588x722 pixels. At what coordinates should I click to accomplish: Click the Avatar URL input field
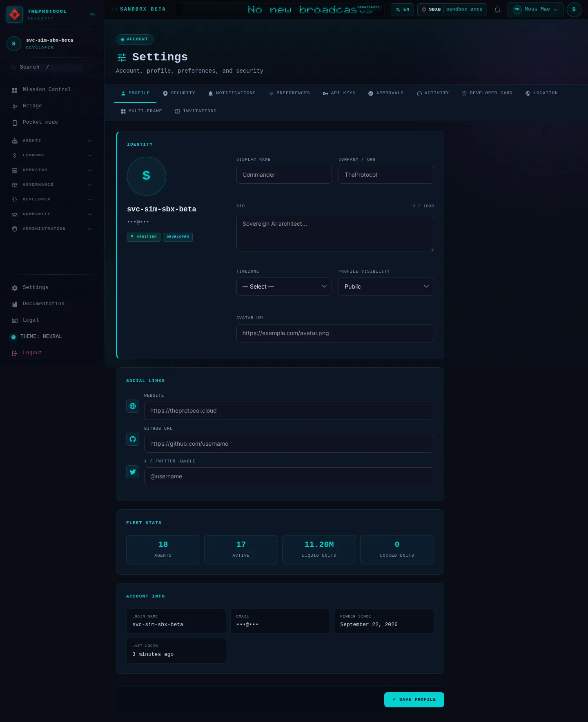335,333
